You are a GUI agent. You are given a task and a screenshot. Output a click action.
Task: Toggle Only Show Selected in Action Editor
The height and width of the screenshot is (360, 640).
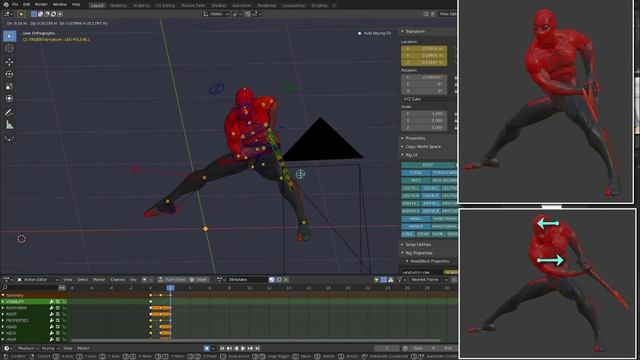point(377,280)
